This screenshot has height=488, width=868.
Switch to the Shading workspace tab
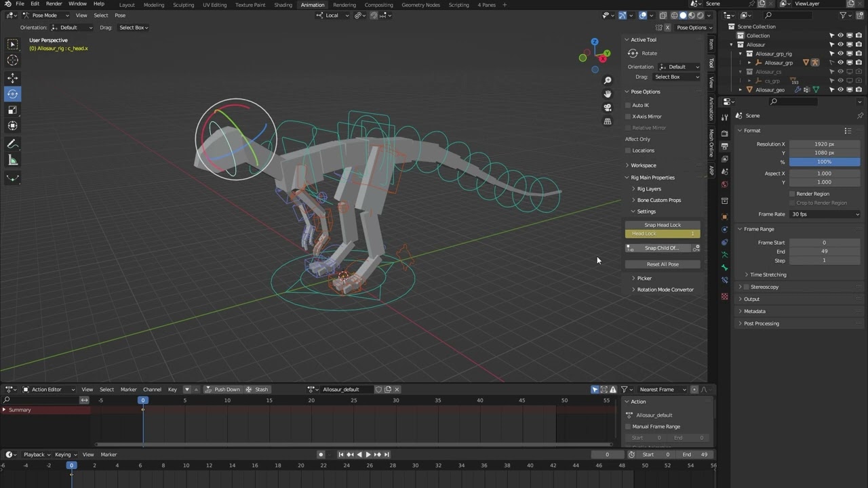[283, 5]
